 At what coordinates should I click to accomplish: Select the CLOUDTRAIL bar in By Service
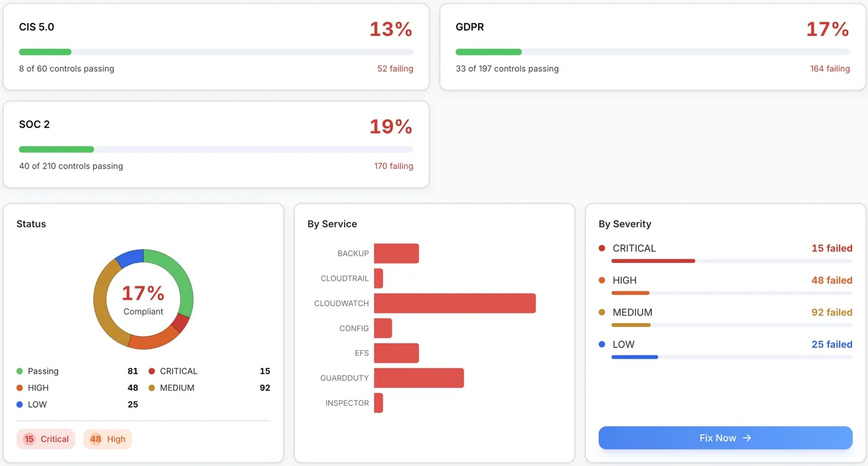pyautogui.click(x=379, y=279)
